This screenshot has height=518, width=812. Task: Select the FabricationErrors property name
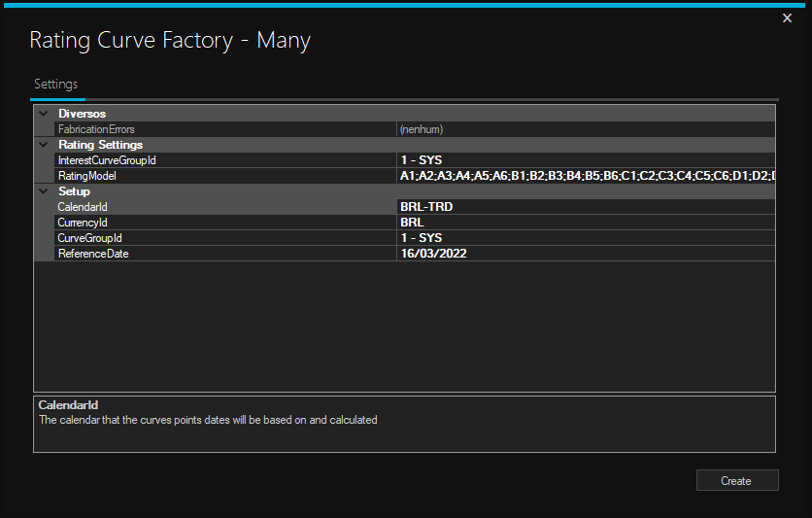pyautogui.click(x=96, y=129)
